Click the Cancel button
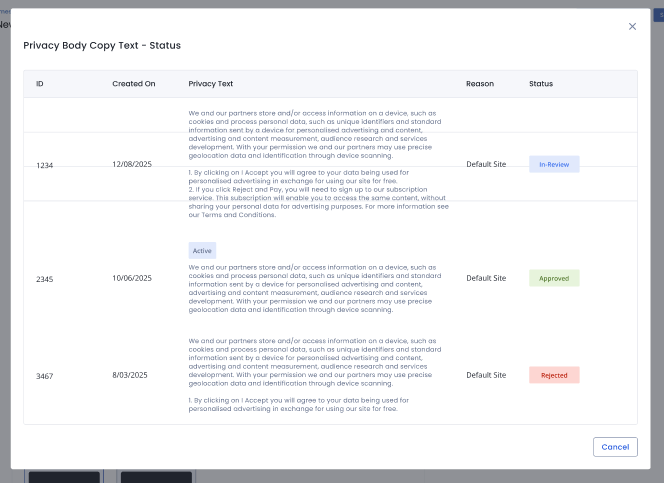This screenshot has width=664, height=483. tap(615, 447)
